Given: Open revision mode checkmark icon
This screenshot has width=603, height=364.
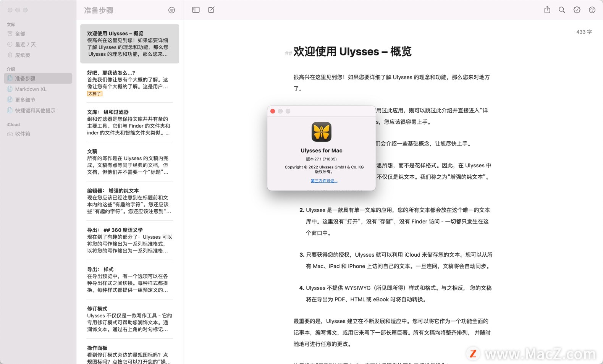Looking at the screenshot, I should (x=577, y=10).
